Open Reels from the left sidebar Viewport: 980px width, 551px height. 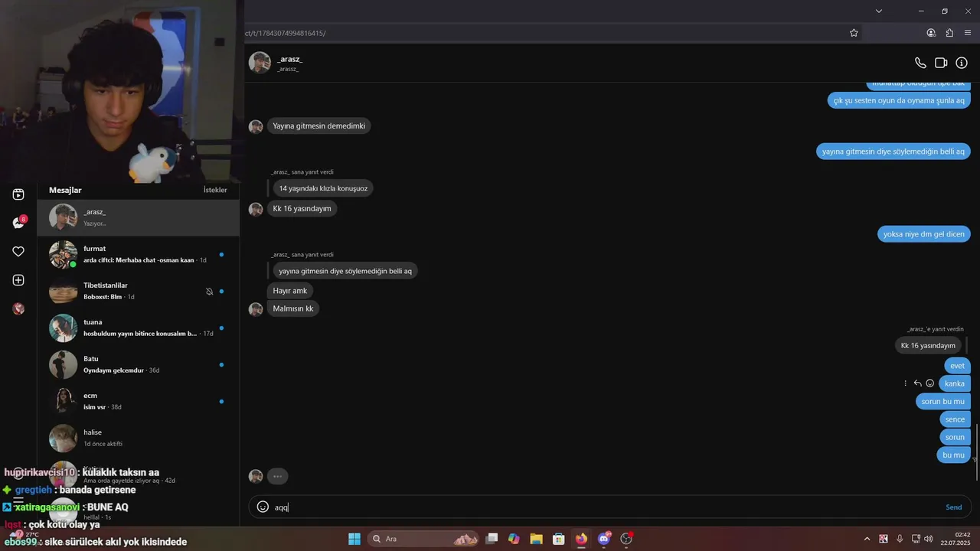click(18, 194)
